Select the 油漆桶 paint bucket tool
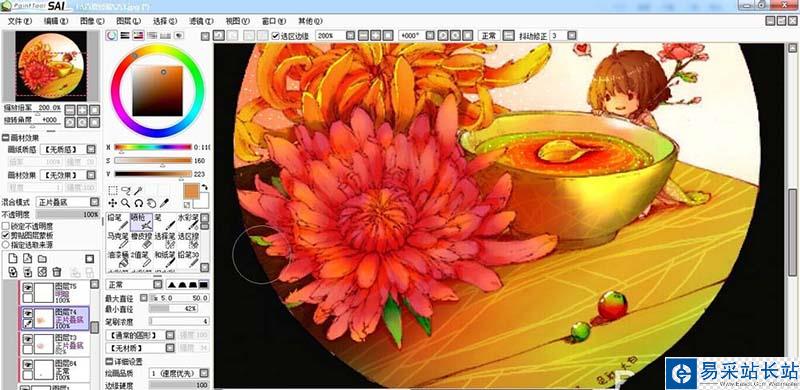Viewport: 800px width, 390px height. (x=118, y=259)
